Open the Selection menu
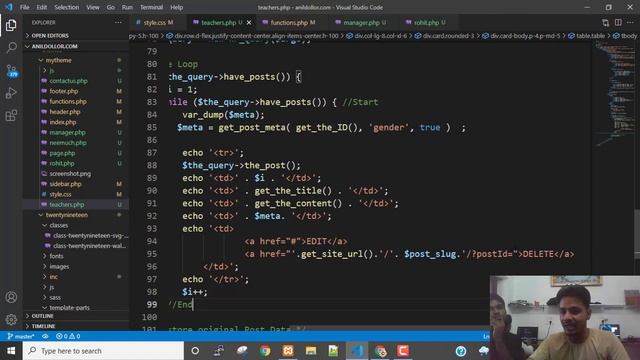The height and width of the screenshot is (360, 640). [x=67, y=7]
